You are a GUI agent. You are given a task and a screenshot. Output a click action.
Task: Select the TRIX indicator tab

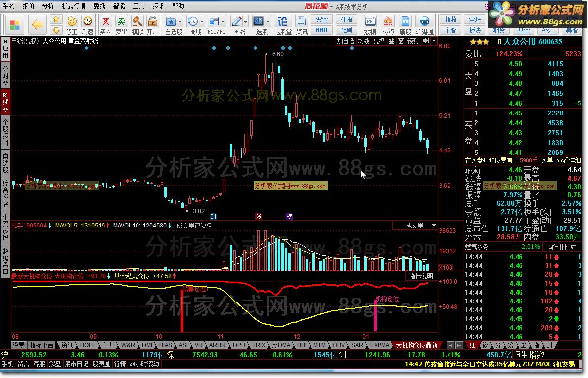(x=259, y=345)
